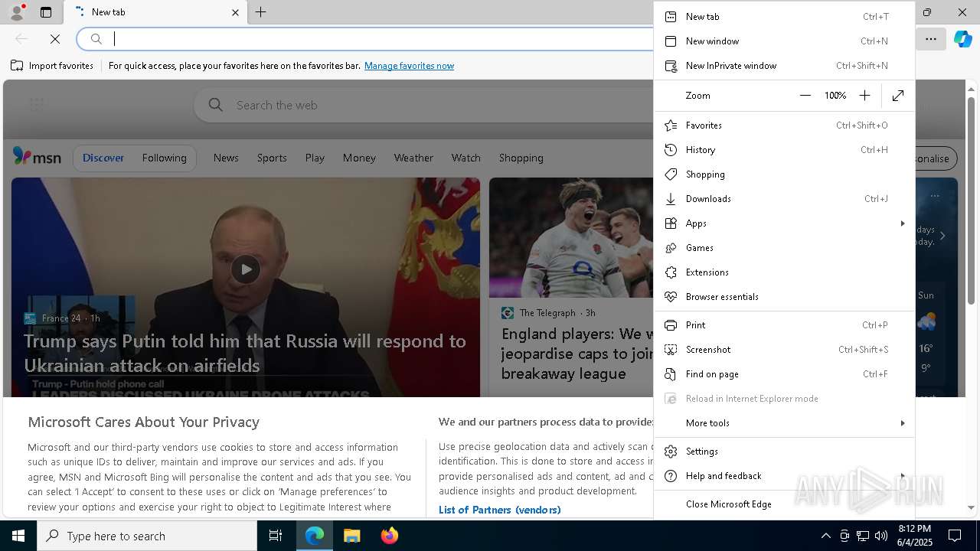The width and height of the screenshot is (980, 551).
Task: Click the New window icon in menu
Action: coord(671,41)
